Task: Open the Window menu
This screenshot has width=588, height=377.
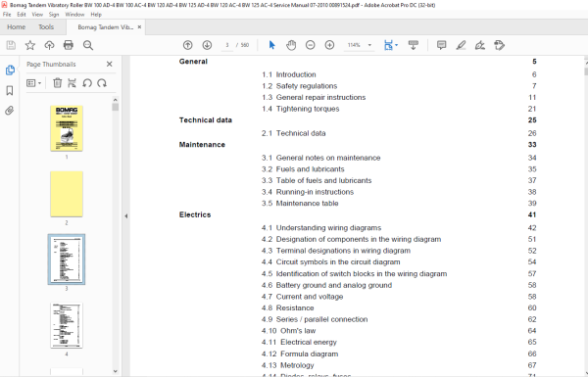Action: coord(74,15)
